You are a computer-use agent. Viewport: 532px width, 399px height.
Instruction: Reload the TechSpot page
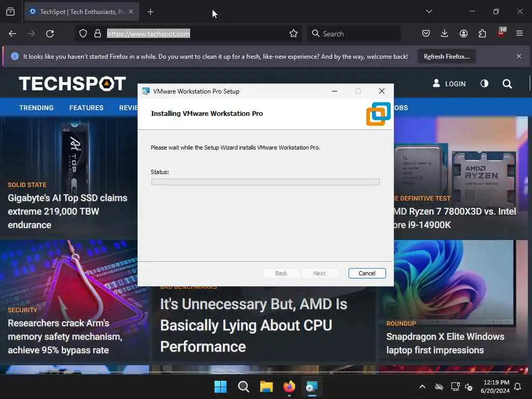tap(50, 34)
